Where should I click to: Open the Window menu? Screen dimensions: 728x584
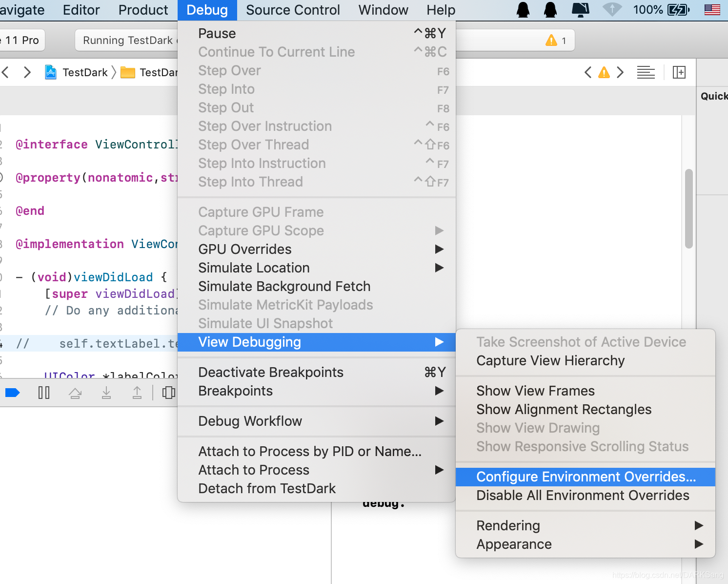(x=383, y=10)
